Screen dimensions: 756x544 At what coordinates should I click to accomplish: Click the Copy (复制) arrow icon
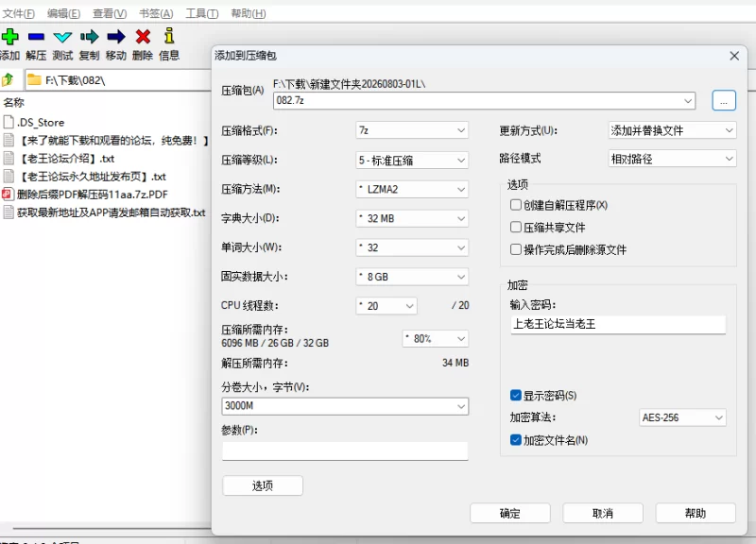89,37
